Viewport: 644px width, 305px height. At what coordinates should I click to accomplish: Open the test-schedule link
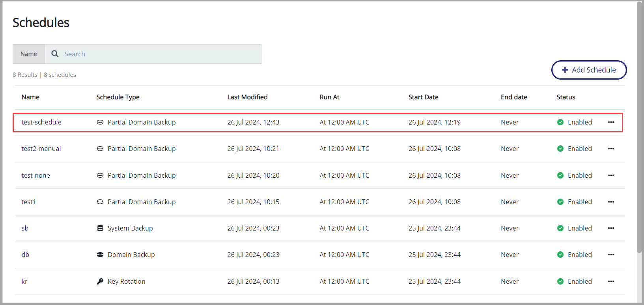(41, 122)
